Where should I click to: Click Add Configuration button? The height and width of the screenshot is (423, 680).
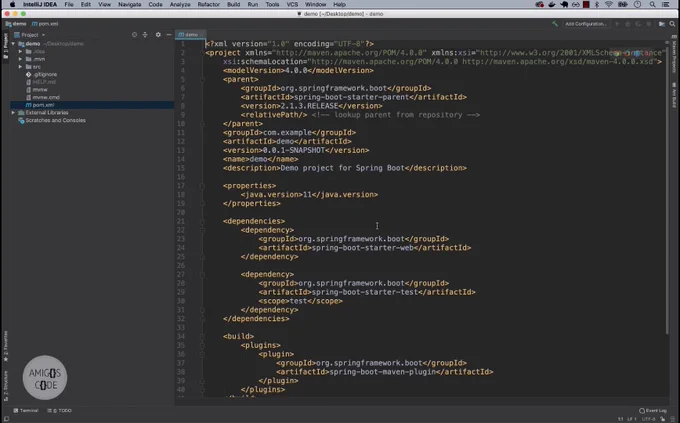click(585, 24)
